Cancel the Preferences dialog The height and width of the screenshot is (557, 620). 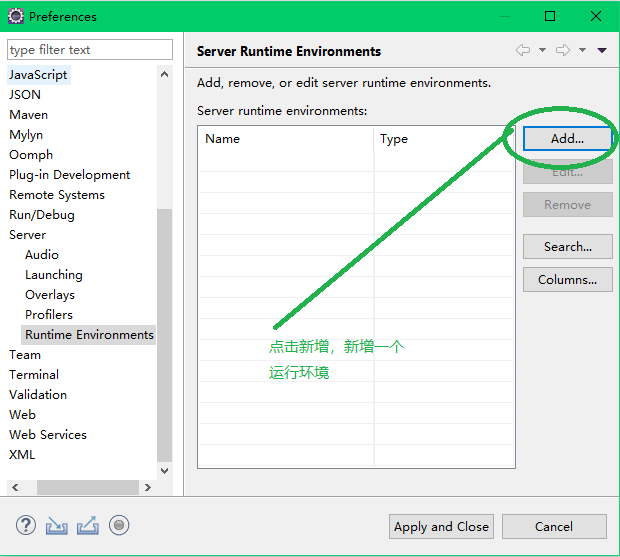pos(554,527)
